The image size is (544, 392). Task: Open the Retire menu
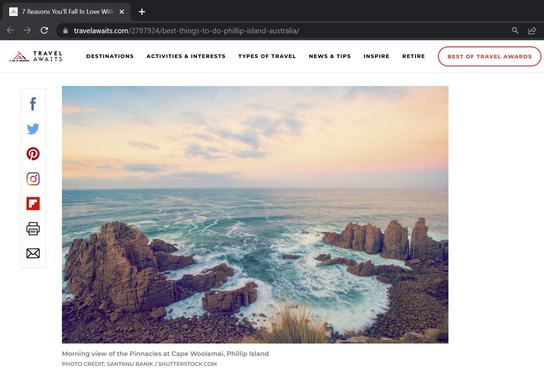point(413,56)
